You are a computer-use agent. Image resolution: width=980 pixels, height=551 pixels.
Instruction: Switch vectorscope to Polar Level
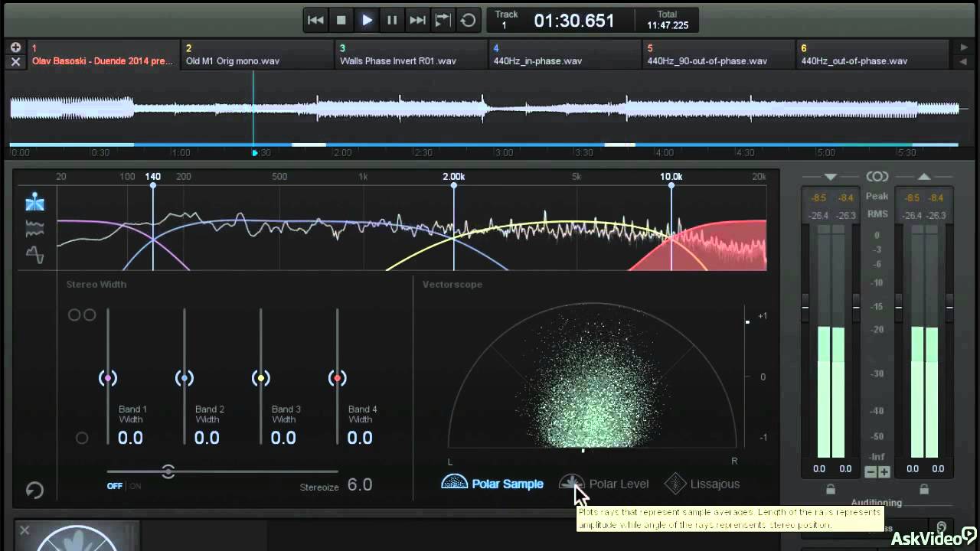pyautogui.click(x=604, y=484)
